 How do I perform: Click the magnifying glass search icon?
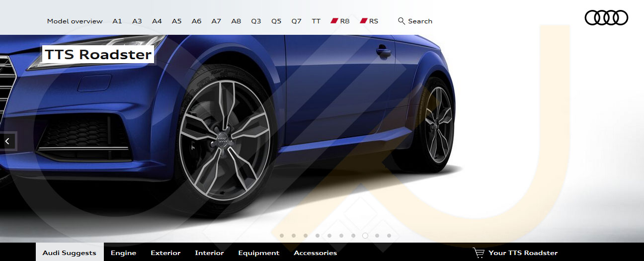coord(402,21)
